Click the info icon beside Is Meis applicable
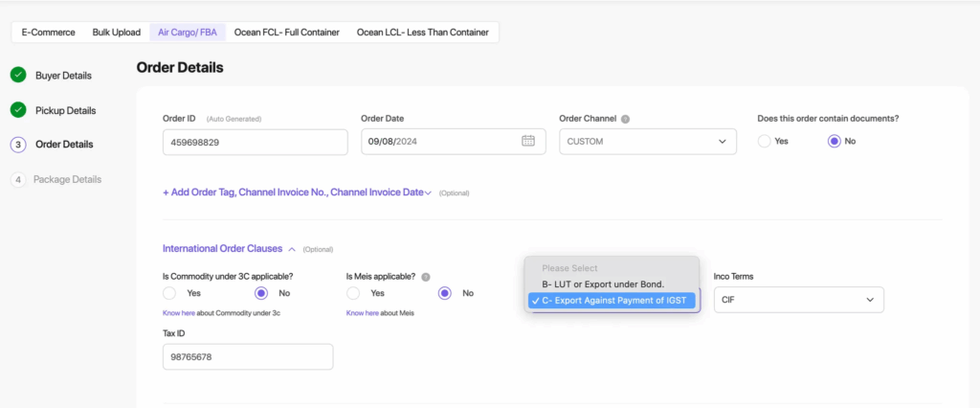The width and height of the screenshot is (980, 408). tap(425, 277)
